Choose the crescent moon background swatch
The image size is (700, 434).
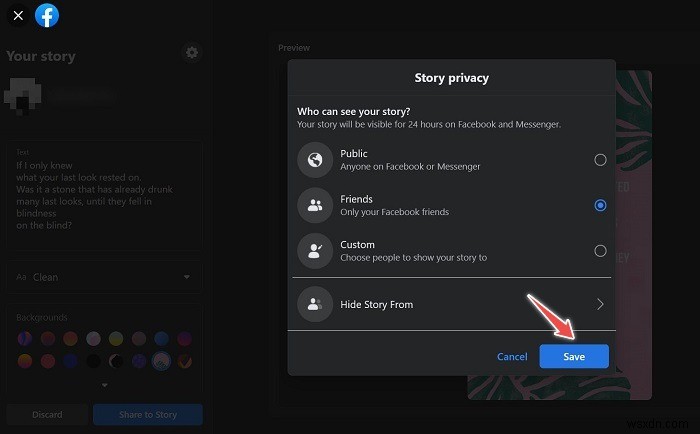click(x=116, y=361)
